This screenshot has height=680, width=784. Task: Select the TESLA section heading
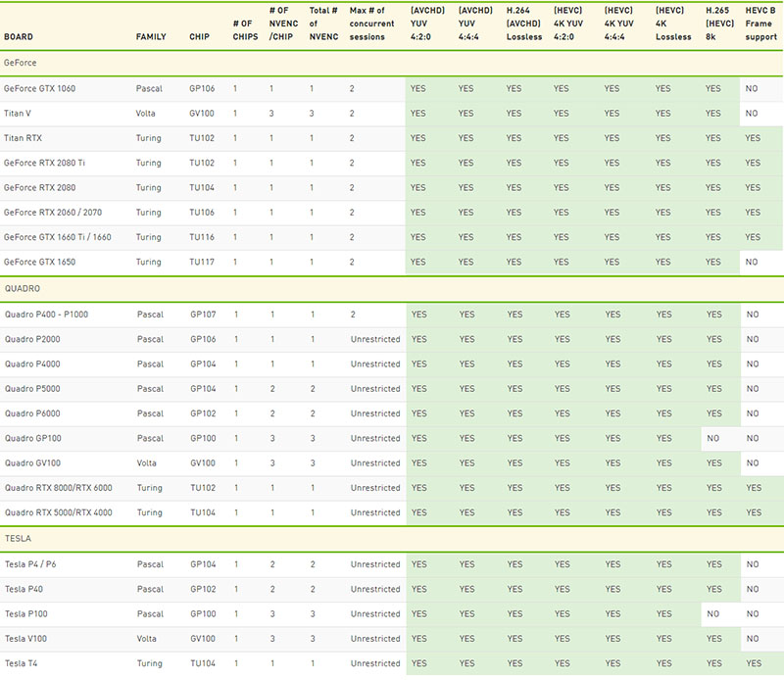coord(18,539)
